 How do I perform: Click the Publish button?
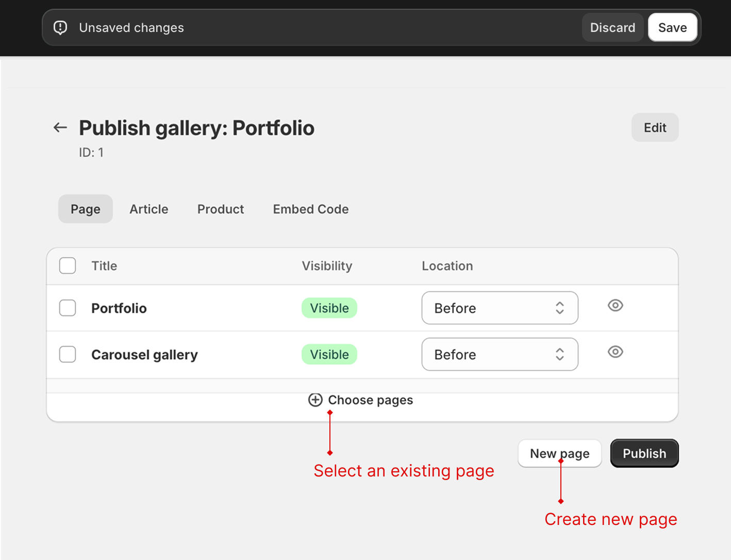coord(644,453)
